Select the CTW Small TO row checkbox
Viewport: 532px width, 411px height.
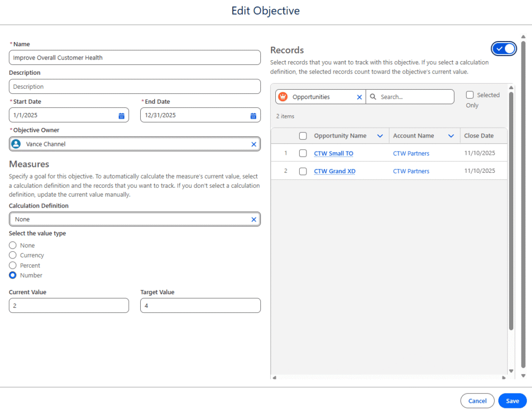click(303, 154)
